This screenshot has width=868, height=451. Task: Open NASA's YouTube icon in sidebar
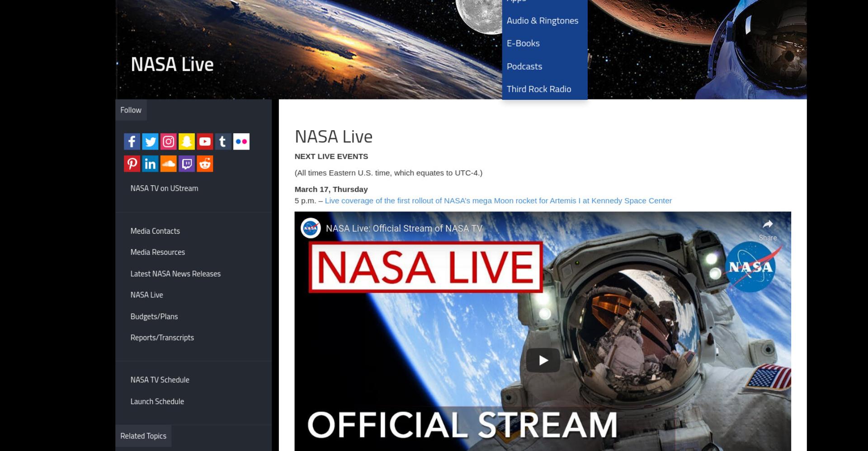(205, 141)
